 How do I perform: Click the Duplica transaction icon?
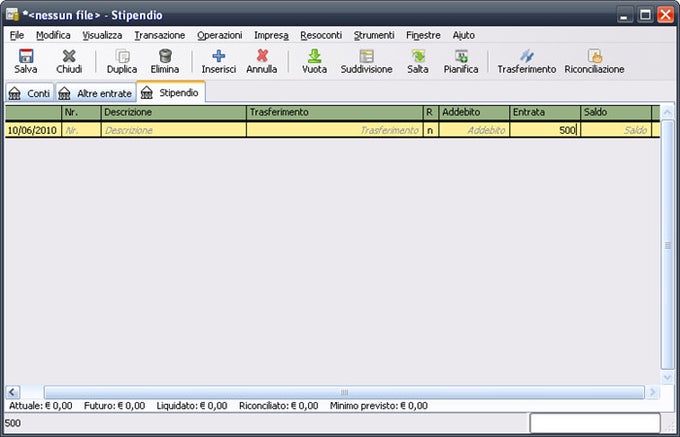click(122, 56)
